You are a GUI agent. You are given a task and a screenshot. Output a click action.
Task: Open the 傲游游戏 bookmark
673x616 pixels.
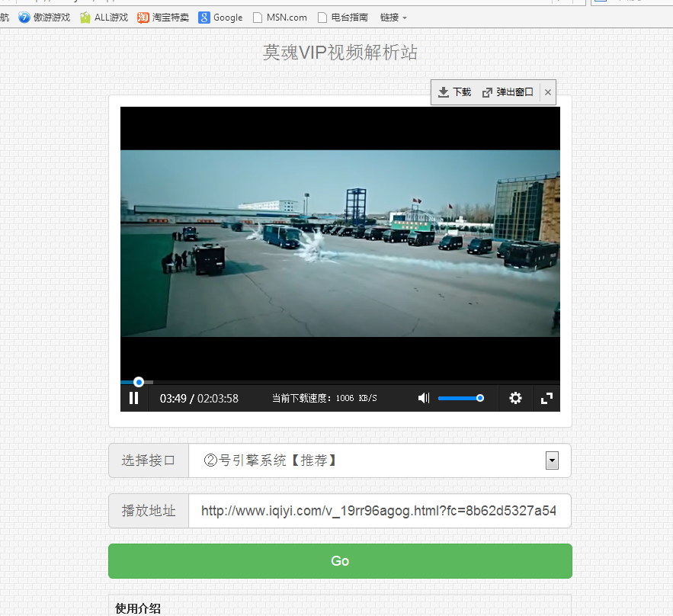(44, 18)
